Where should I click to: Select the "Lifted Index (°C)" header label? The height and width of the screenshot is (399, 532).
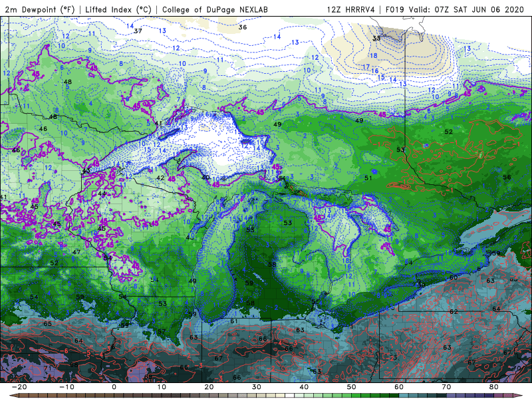point(118,9)
